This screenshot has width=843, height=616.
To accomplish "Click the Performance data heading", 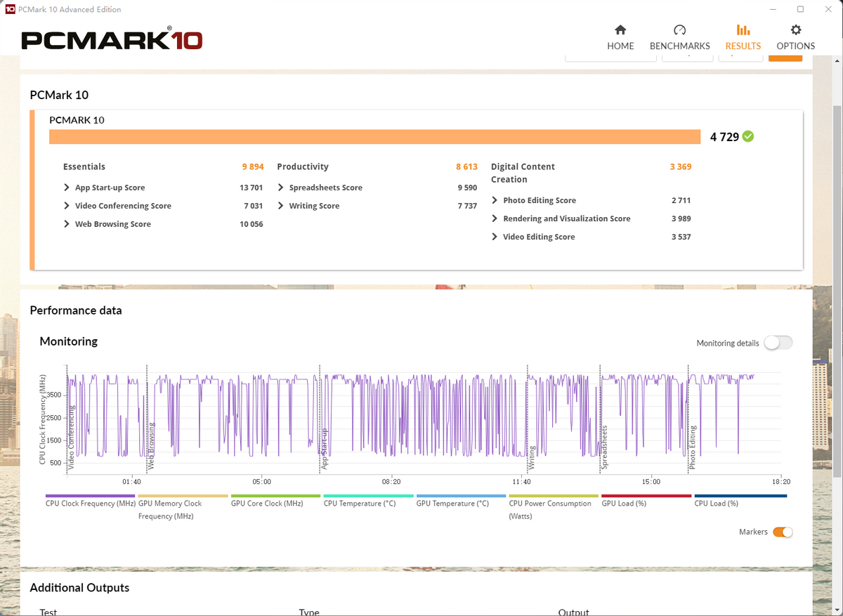I will click(x=76, y=310).
